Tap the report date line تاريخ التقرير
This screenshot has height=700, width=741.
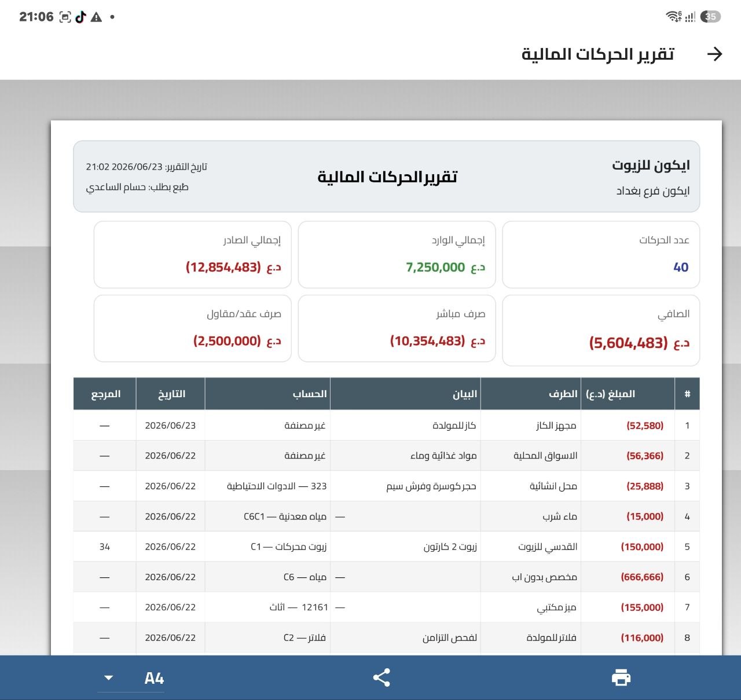coord(146,167)
